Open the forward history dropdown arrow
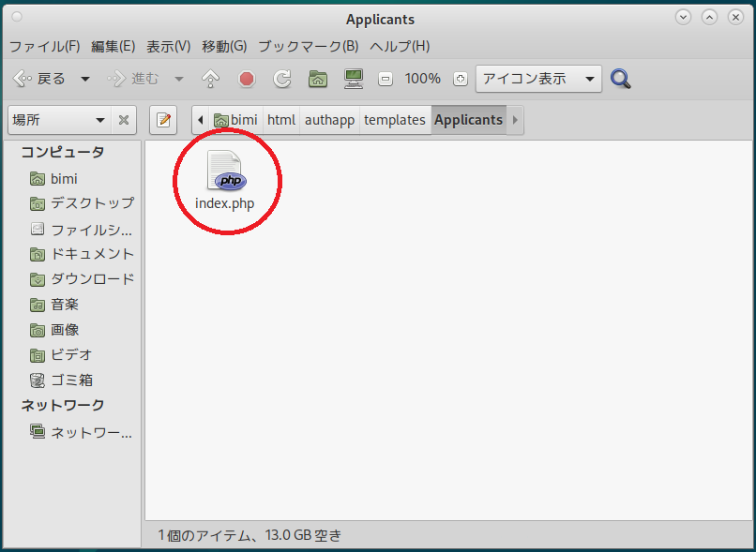Screen dimensions: 756x552 coord(179,79)
